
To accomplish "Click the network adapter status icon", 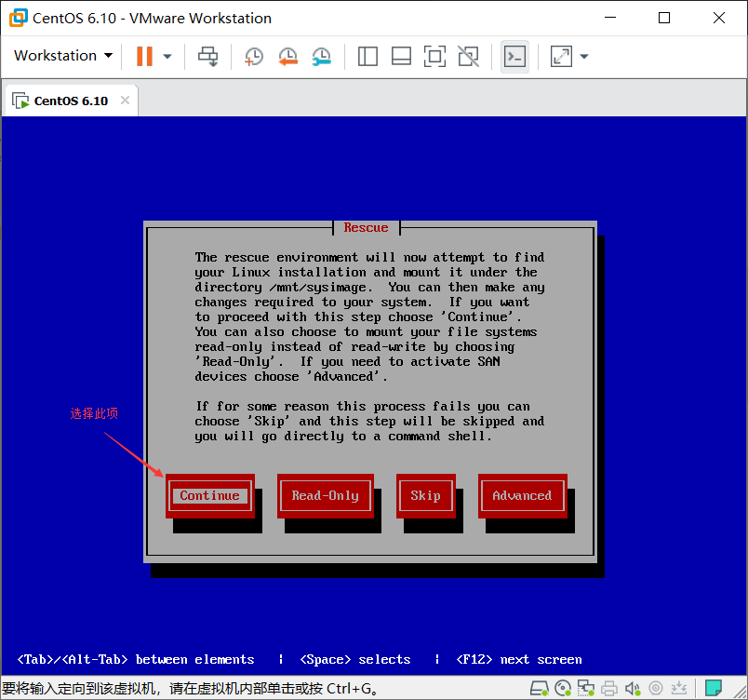I will click(586, 688).
